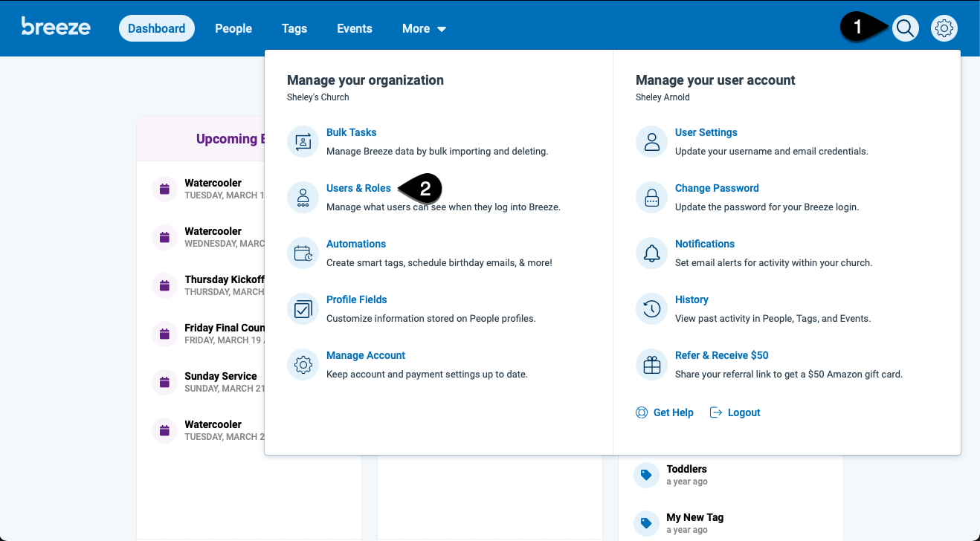Open the Notifications link
Viewport: 980px width, 541px height.
(x=705, y=244)
